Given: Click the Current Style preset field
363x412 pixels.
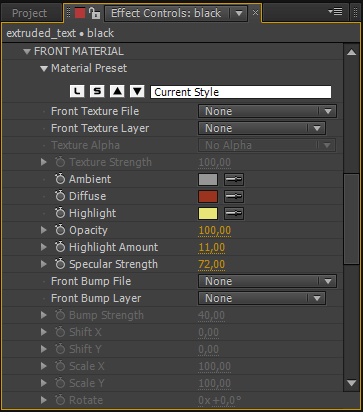Looking at the screenshot, I should point(241,92).
